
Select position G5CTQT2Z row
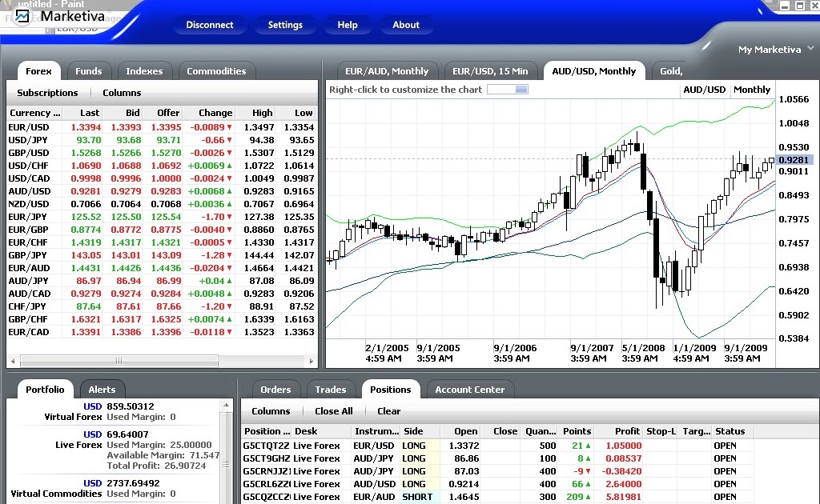(498, 446)
